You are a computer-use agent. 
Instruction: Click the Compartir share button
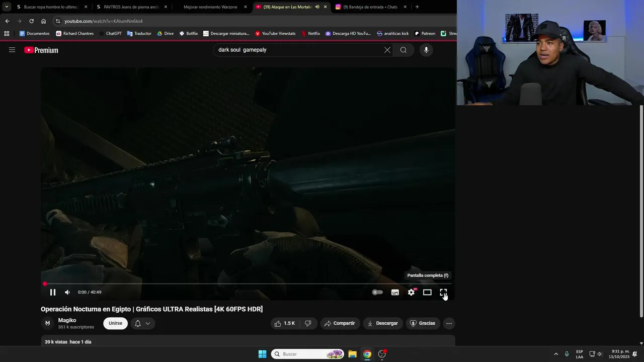(x=340, y=323)
